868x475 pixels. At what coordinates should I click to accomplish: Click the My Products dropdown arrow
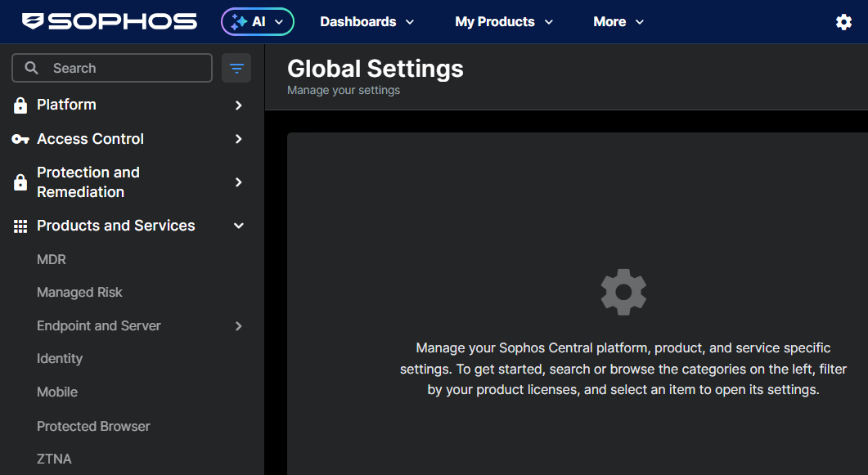click(x=549, y=22)
